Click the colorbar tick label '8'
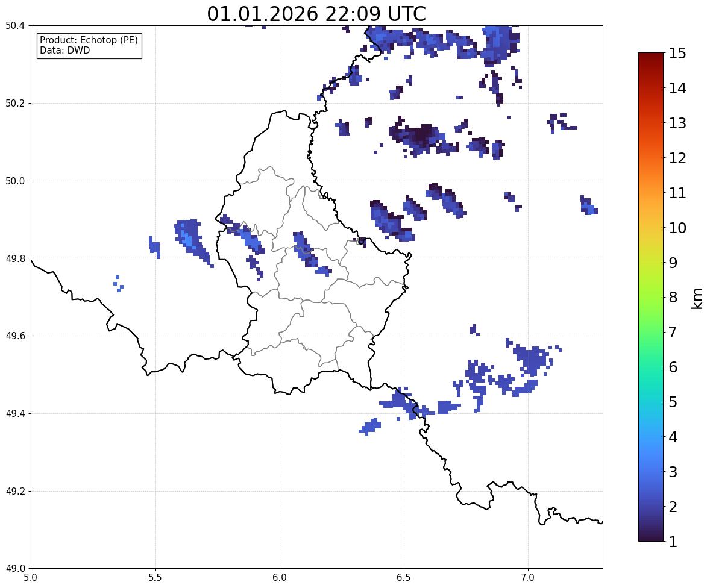 673,298
